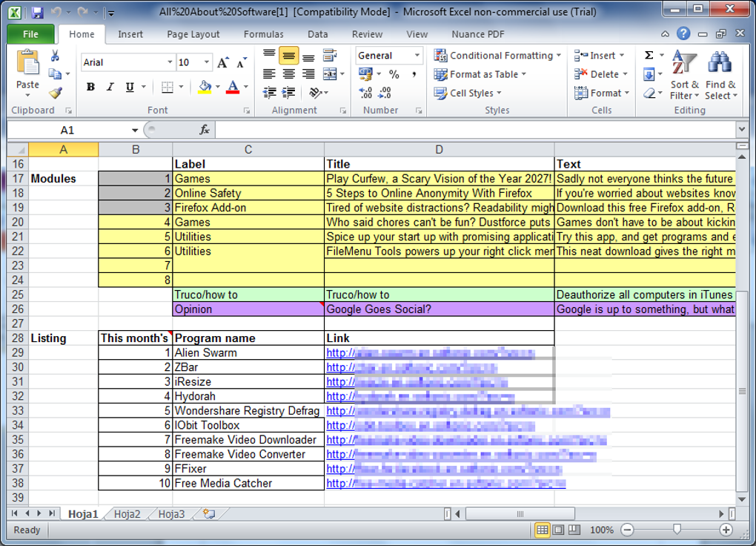Click the Clear eraser icon
This screenshot has height=546, width=756.
[649, 93]
